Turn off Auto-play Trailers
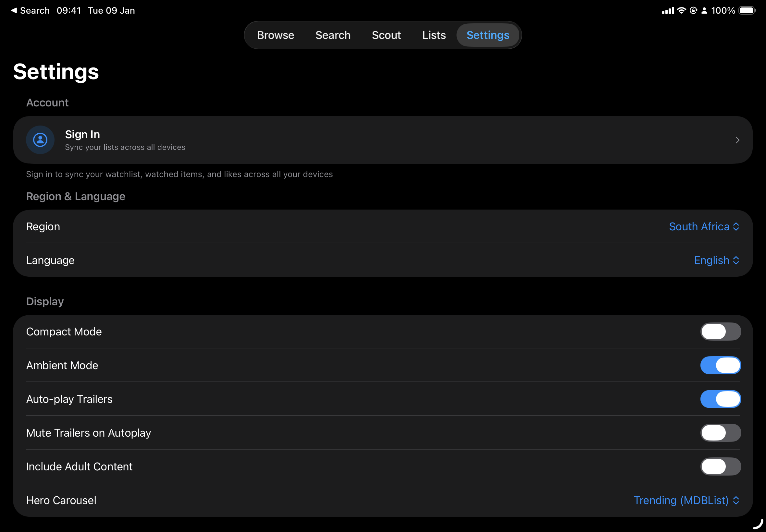Viewport: 766px width, 532px height. 721,399
